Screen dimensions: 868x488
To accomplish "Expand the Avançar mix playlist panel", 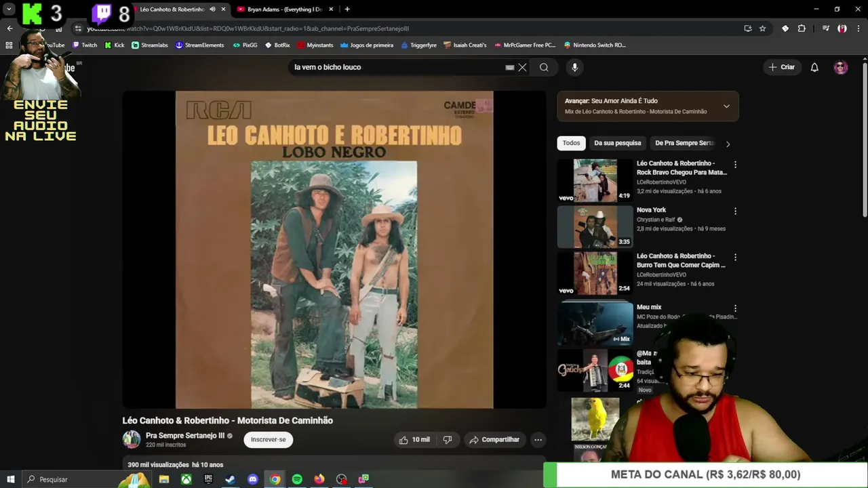I will 726,106.
